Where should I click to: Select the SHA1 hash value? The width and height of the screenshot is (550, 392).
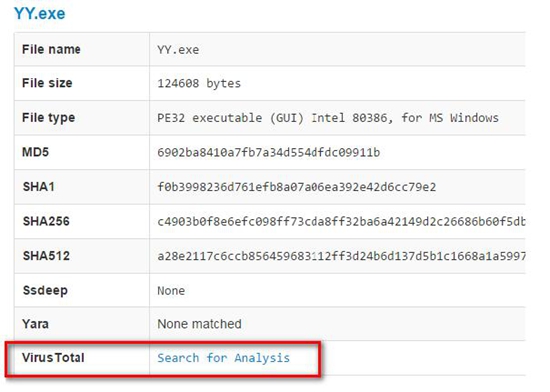point(296,187)
